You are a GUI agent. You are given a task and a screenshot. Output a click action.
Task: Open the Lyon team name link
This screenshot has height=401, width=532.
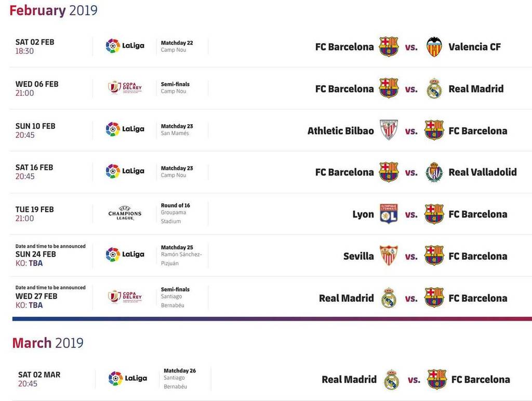pos(363,214)
